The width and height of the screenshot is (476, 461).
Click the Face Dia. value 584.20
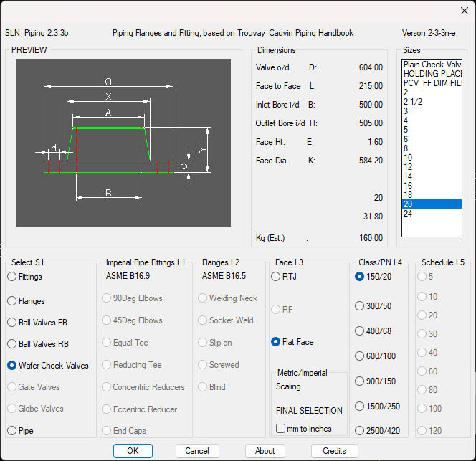[371, 161]
